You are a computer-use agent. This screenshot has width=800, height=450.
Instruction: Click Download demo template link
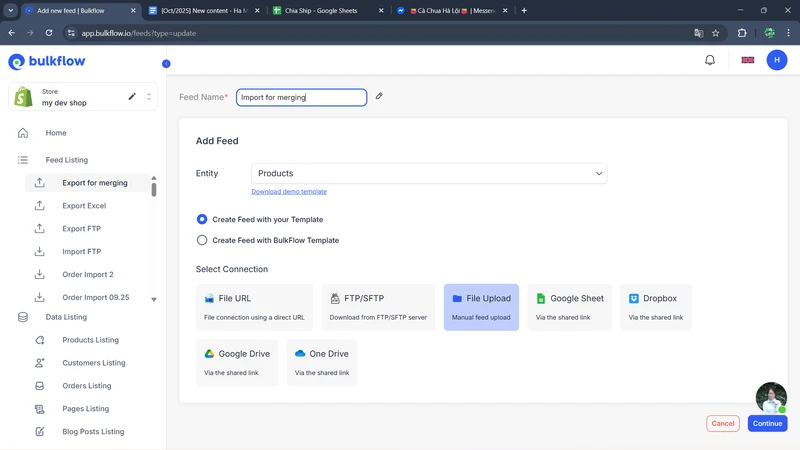(x=289, y=191)
